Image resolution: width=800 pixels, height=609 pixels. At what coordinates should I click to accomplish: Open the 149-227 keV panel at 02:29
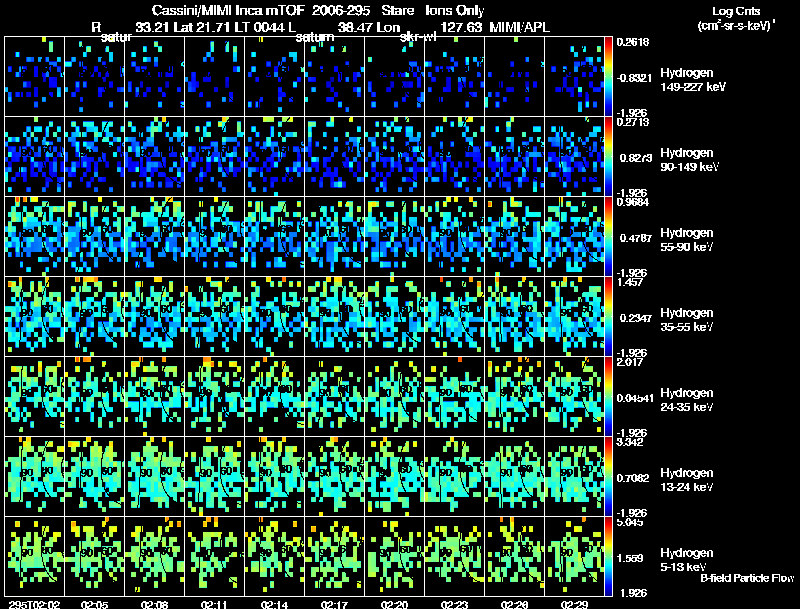pos(574,77)
